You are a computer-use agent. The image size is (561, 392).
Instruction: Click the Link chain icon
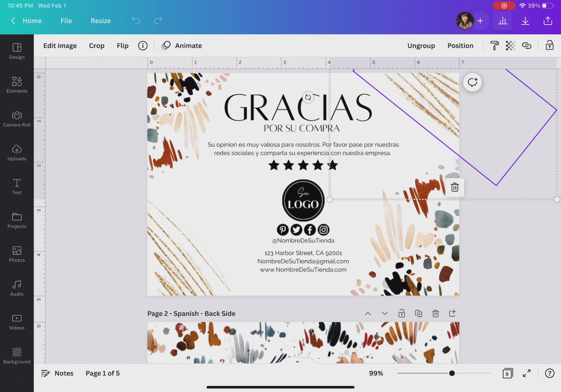[526, 45]
